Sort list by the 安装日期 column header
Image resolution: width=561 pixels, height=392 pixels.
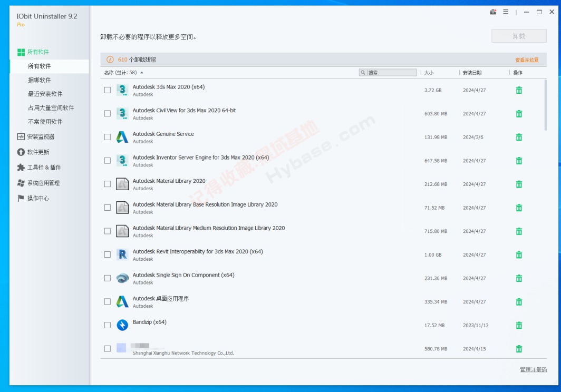[472, 73]
